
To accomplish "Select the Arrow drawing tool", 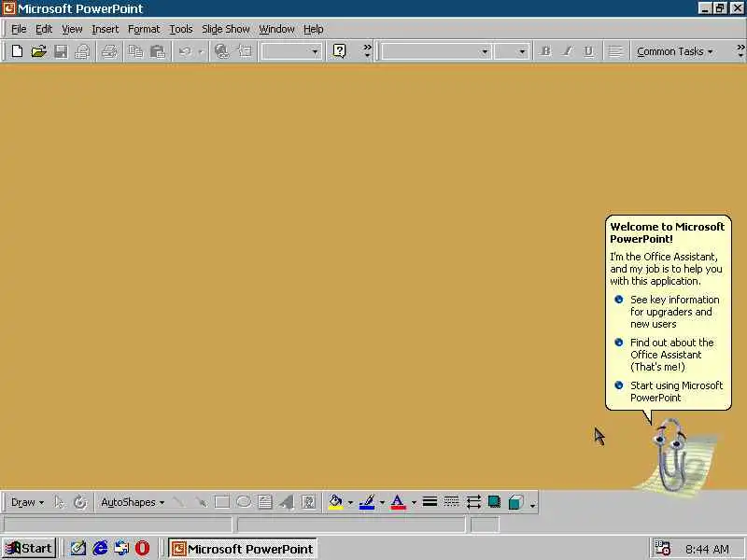I will [201, 502].
